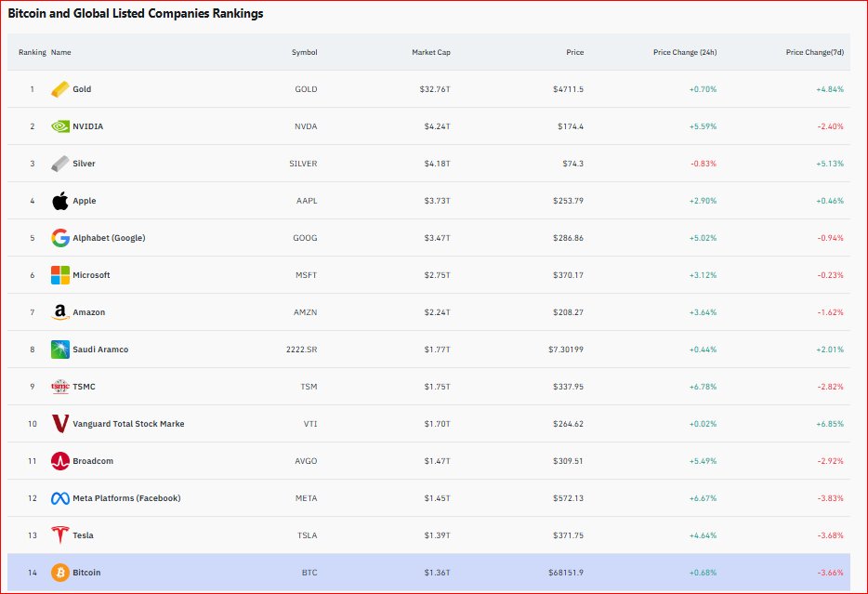Sort by Price Change (24h) header
This screenshot has width=868, height=594.
click(x=685, y=52)
